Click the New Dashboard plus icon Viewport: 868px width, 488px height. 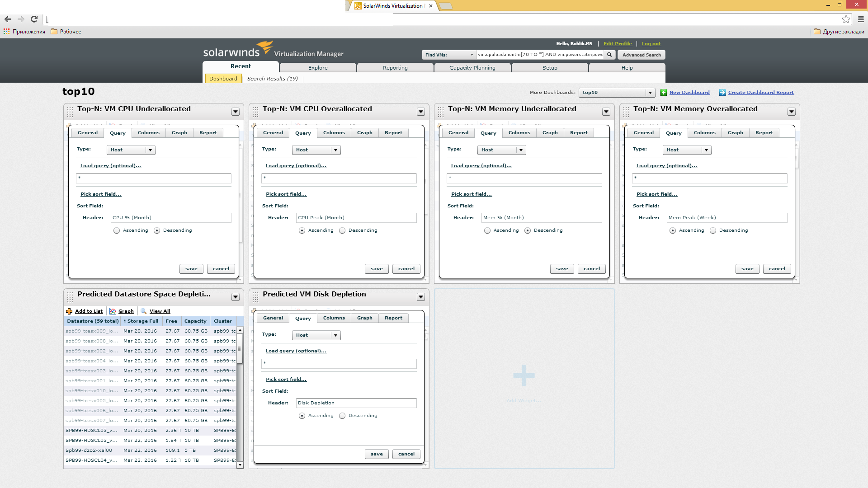[664, 93]
